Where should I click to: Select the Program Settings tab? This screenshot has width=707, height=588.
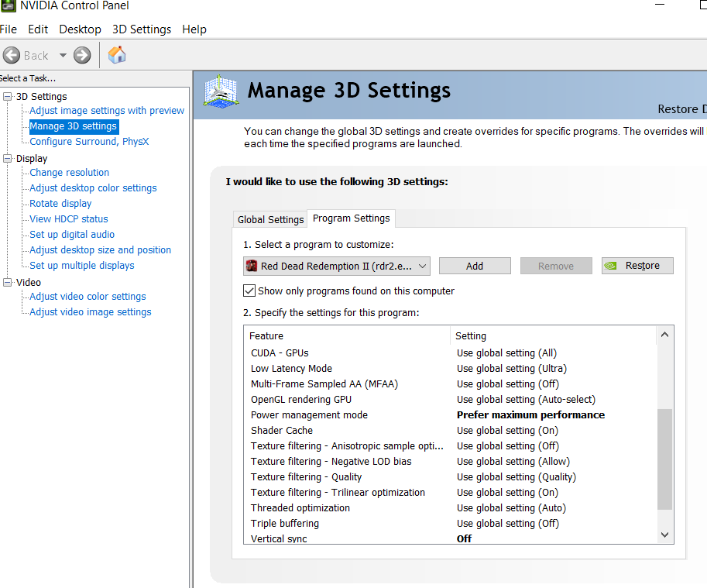pyautogui.click(x=352, y=218)
